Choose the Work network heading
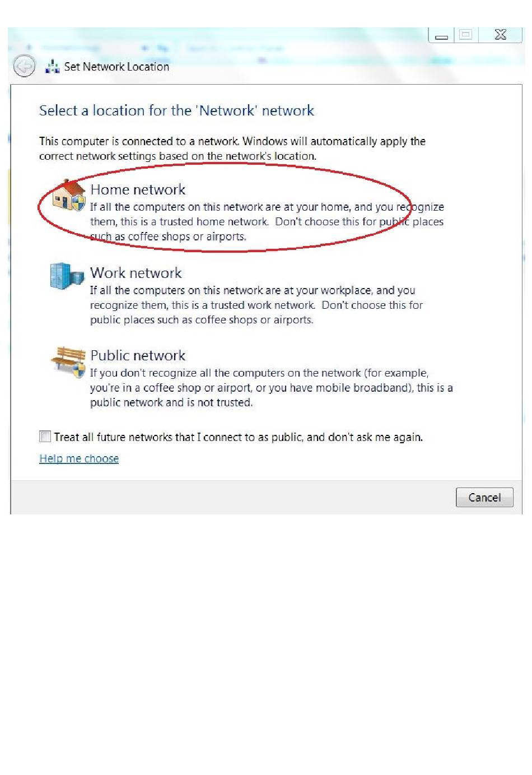Viewport: 532px width, 775px height. click(136, 273)
